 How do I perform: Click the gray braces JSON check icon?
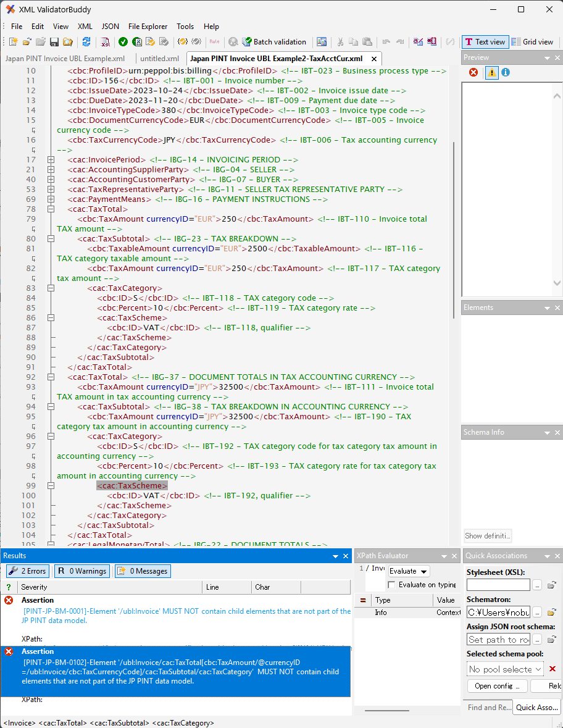click(x=196, y=42)
